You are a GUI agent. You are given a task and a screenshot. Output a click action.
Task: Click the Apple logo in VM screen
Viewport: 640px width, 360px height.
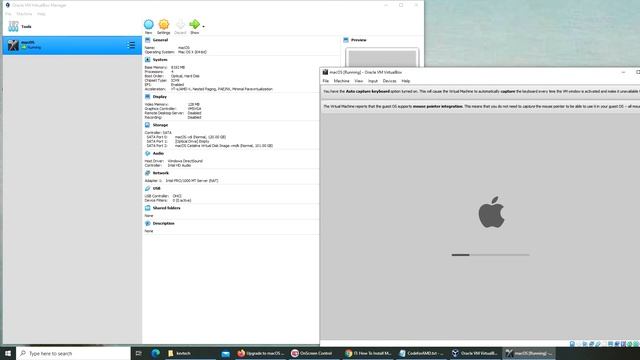click(x=491, y=212)
